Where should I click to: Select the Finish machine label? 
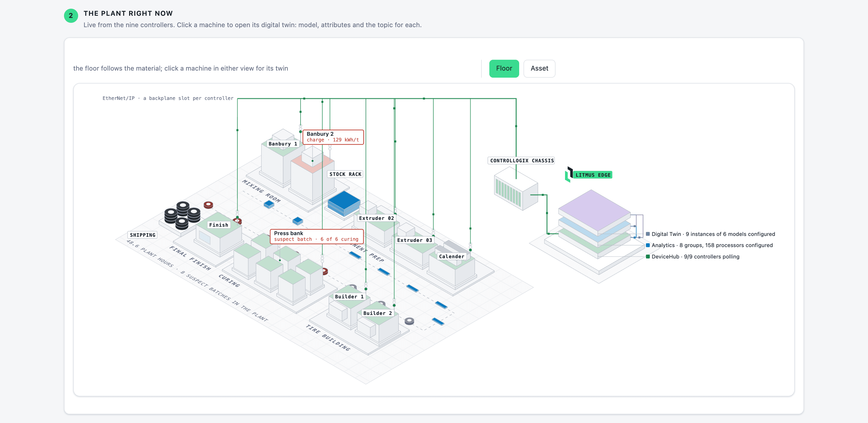(218, 225)
